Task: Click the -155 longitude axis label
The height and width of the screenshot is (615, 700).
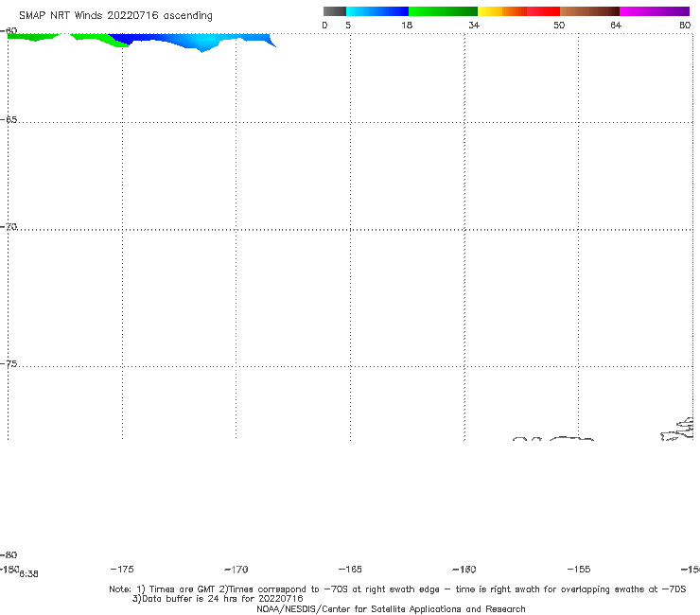Action: [x=579, y=570]
